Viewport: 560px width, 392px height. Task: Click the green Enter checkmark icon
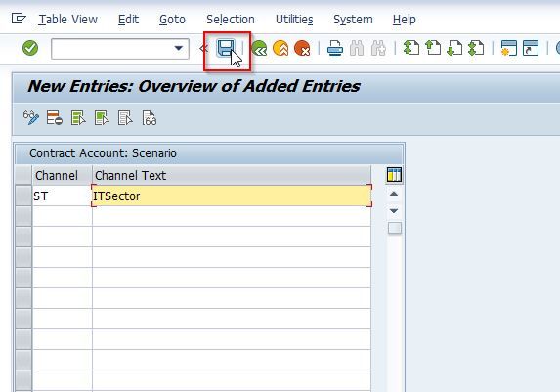[30, 48]
